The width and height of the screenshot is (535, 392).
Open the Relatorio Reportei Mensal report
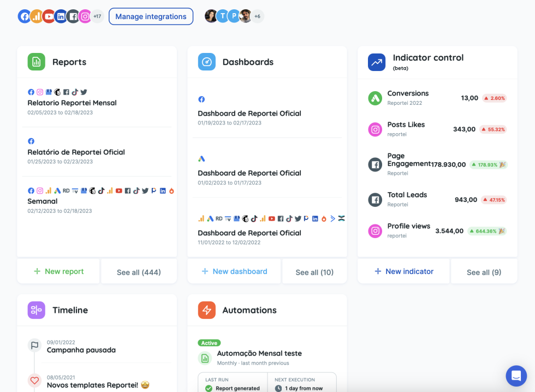(72, 103)
